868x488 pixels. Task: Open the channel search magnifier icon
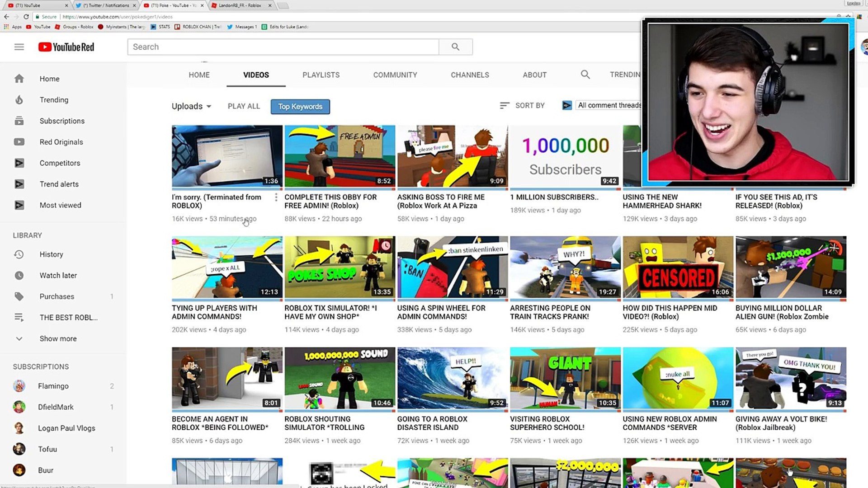click(585, 75)
